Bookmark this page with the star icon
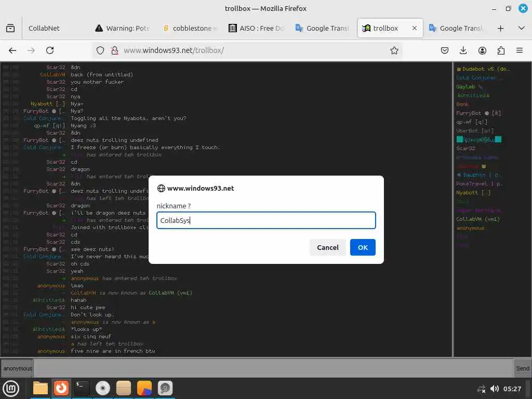The height and width of the screenshot is (399, 532). click(x=394, y=50)
